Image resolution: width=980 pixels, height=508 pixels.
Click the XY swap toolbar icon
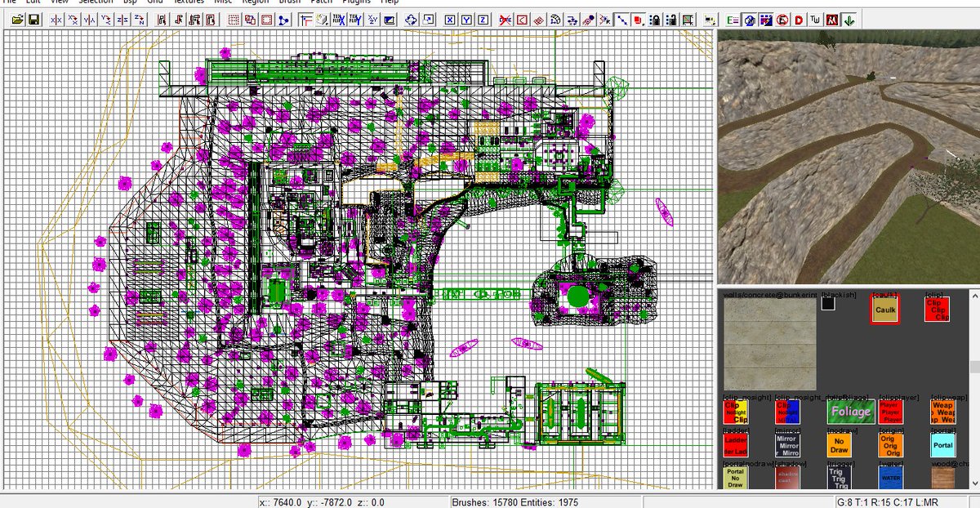pyautogui.click(x=373, y=20)
